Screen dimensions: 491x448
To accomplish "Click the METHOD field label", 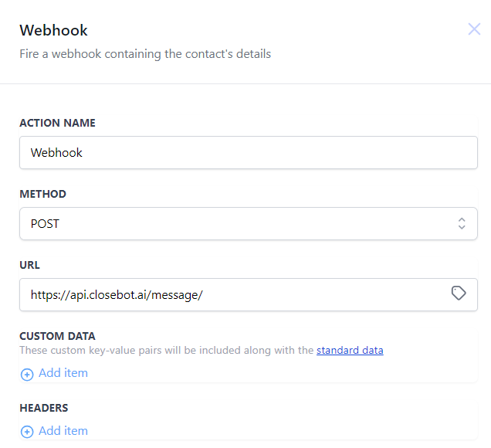I will point(43,194).
